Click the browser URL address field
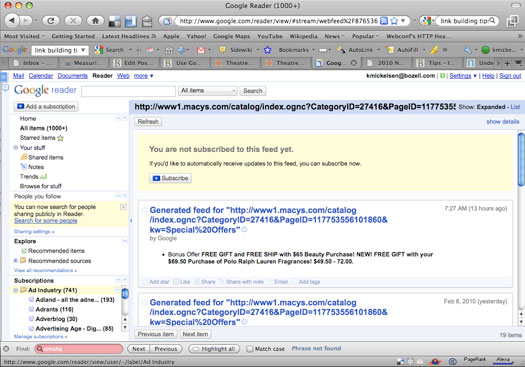This screenshot has height=367, width=525. 279,21
